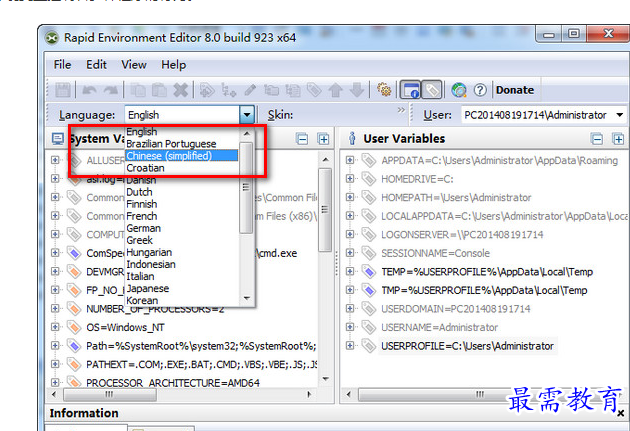Image resolution: width=630 pixels, height=431 pixels.
Task: Toggle the tag-style view button in toolbar
Action: point(432,90)
